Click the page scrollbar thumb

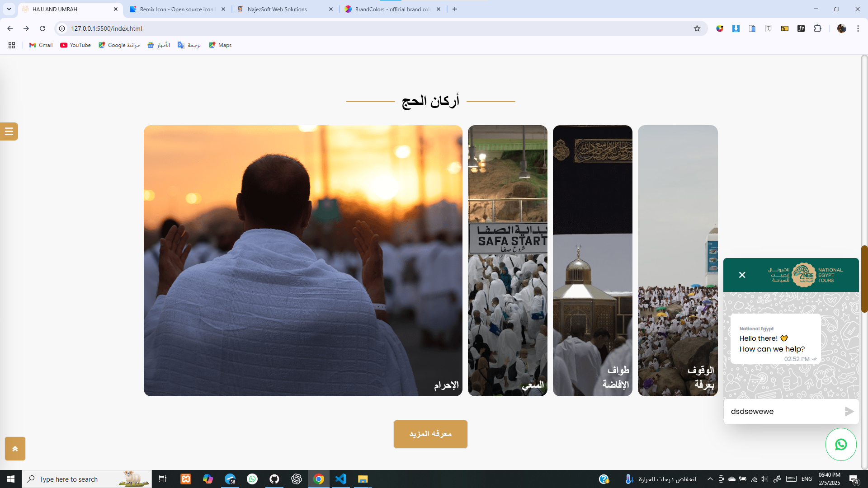point(864,279)
